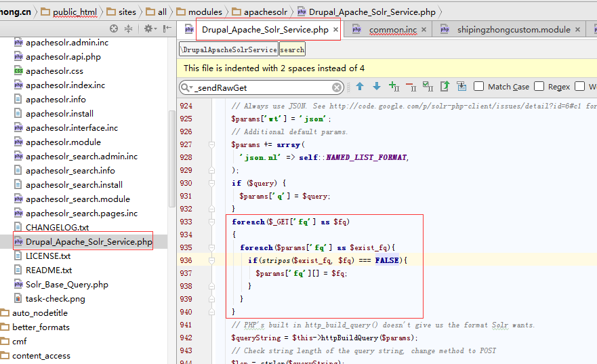Collapse fold marker at line 930
This screenshot has width=597, height=364.
[x=211, y=183]
